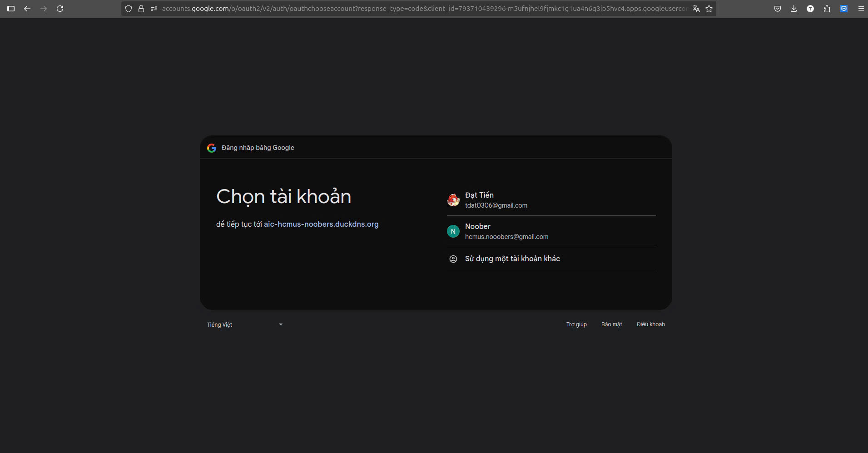Viewport: 868px width, 453px height.
Task: Select the Đạt Tiến account
Action: point(551,200)
